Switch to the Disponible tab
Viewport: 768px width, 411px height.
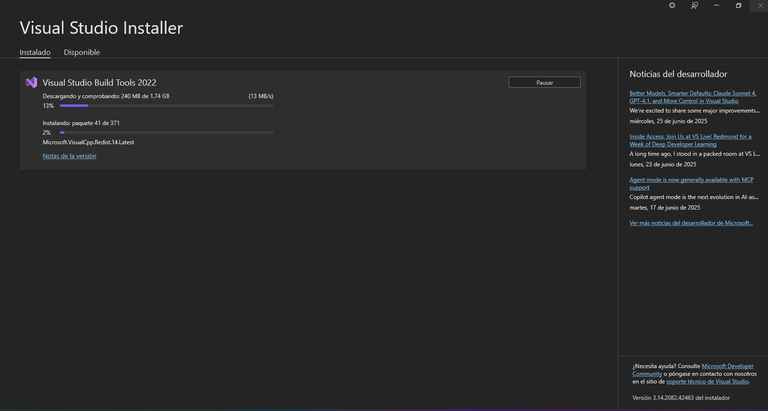[x=82, y=52]
